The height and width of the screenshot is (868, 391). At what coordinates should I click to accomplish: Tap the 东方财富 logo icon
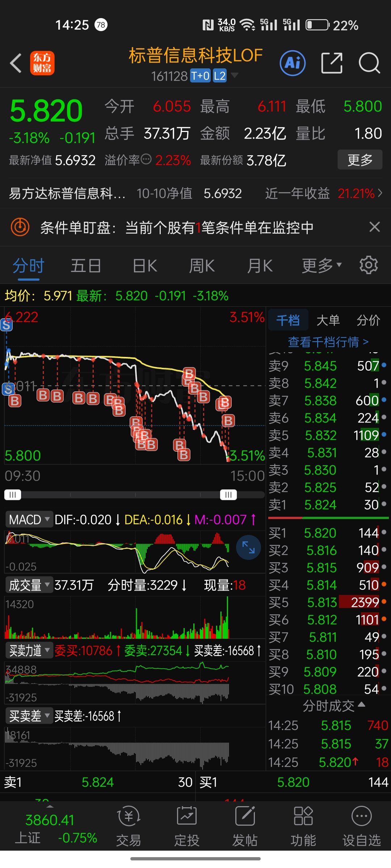point(42,63)
